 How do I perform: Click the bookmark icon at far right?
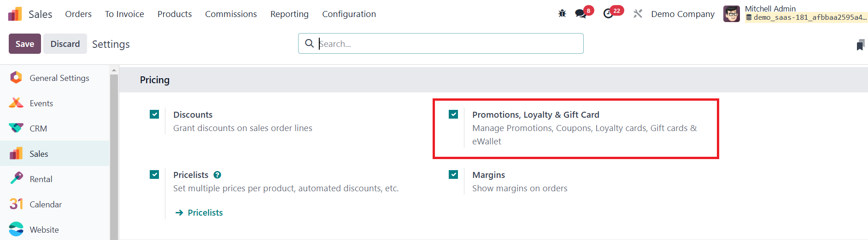(x=860, y=45)
